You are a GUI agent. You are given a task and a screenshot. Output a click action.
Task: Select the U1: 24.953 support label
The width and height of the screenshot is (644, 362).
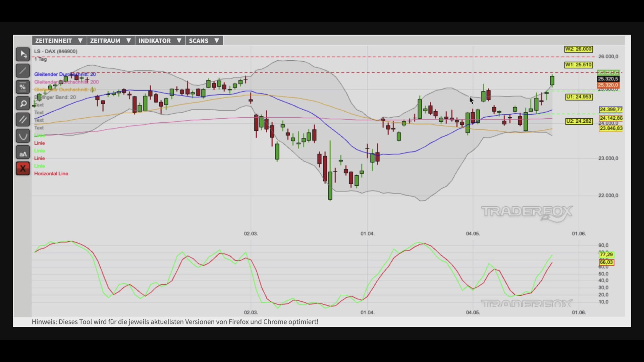(x=579, y=97)
